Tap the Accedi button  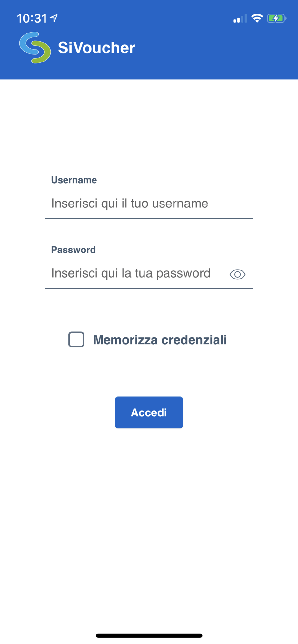(149, 412)
